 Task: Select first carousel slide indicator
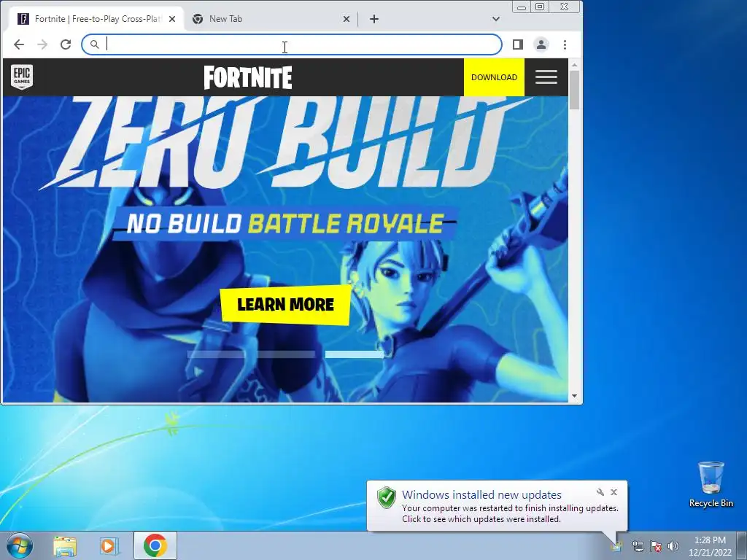(216, 354)
